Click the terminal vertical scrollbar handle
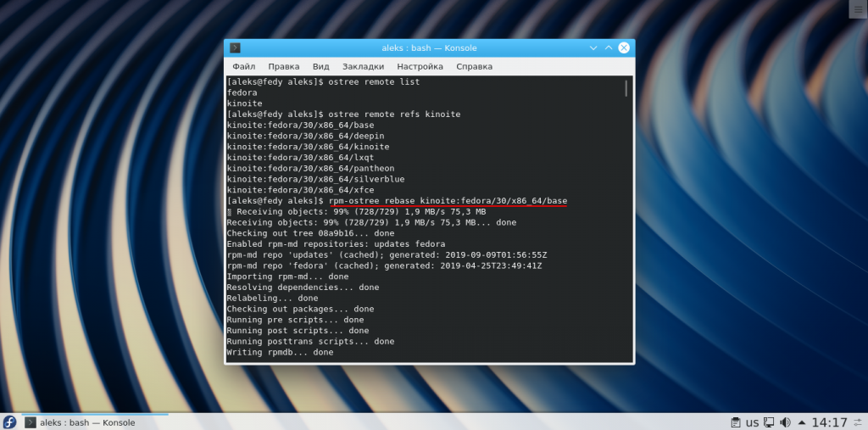This screenshot has width=868, height=430. coord(626,88)
